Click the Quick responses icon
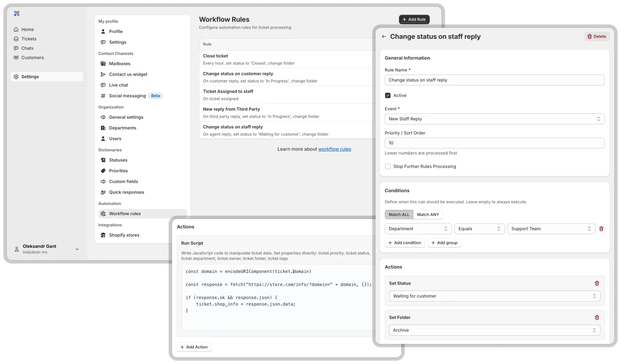 pos(103,192)
